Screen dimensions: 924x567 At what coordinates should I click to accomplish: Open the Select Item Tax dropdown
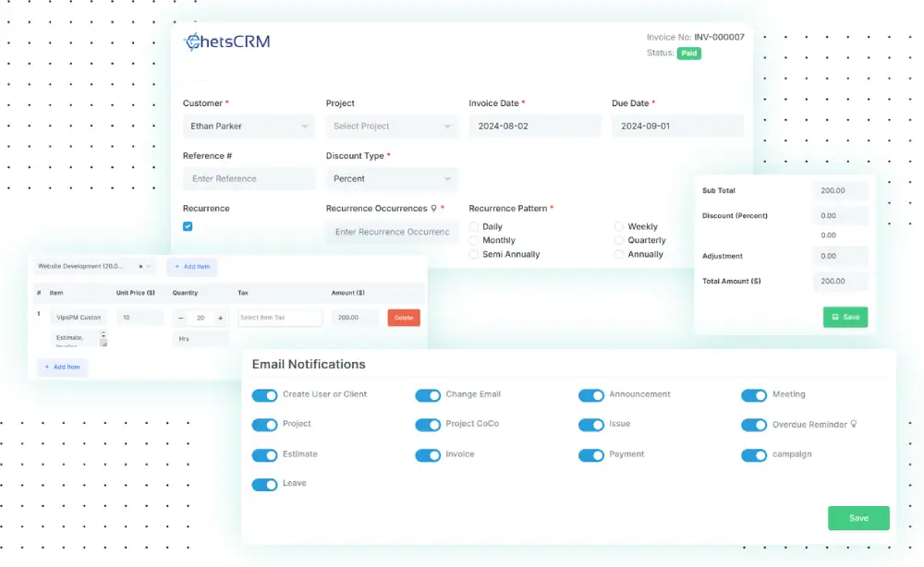279,318
